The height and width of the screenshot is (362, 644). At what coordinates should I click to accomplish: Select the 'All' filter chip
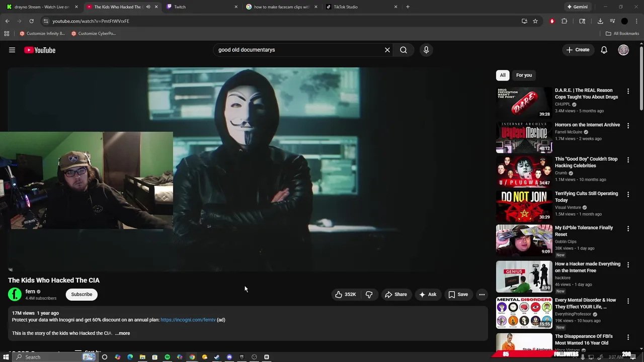(503, 75)
